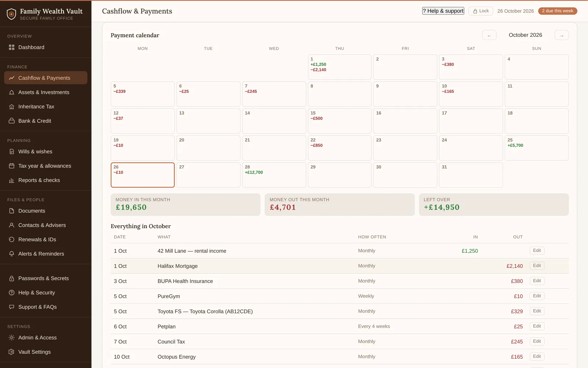Click the Money out this month card
This screenshot has height=368, width=588.
click(340, 205)
